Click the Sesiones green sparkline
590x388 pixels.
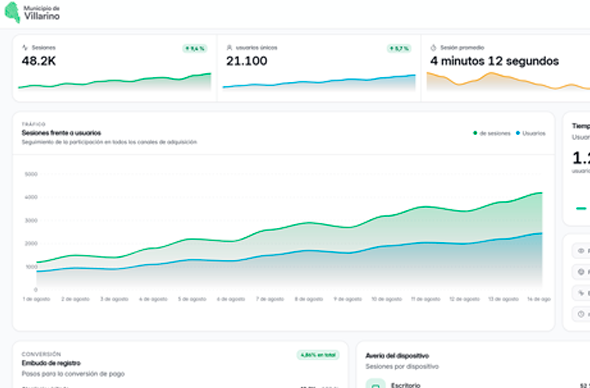[x=115, y=82]
